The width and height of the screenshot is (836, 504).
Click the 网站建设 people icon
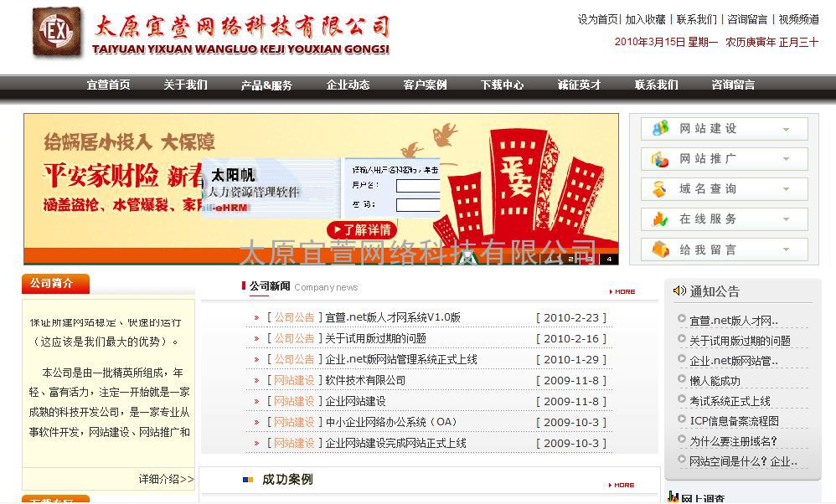tap(661, 128)
